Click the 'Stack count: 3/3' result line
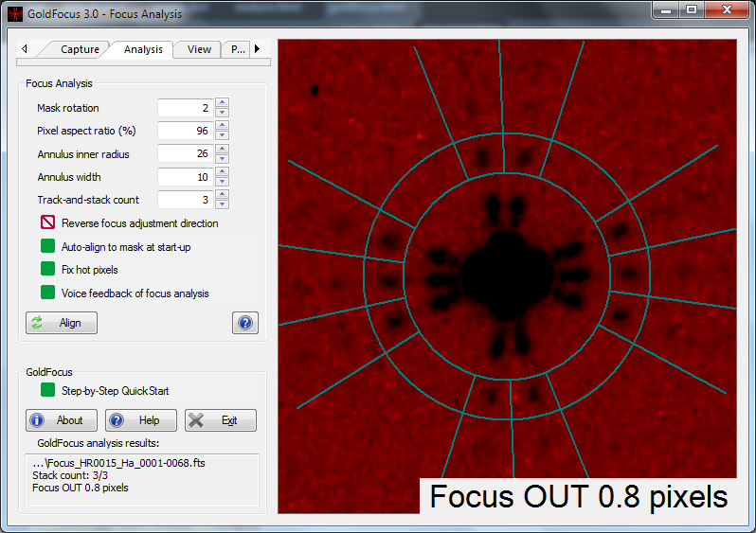756x533 pixels. pos(70,475)
